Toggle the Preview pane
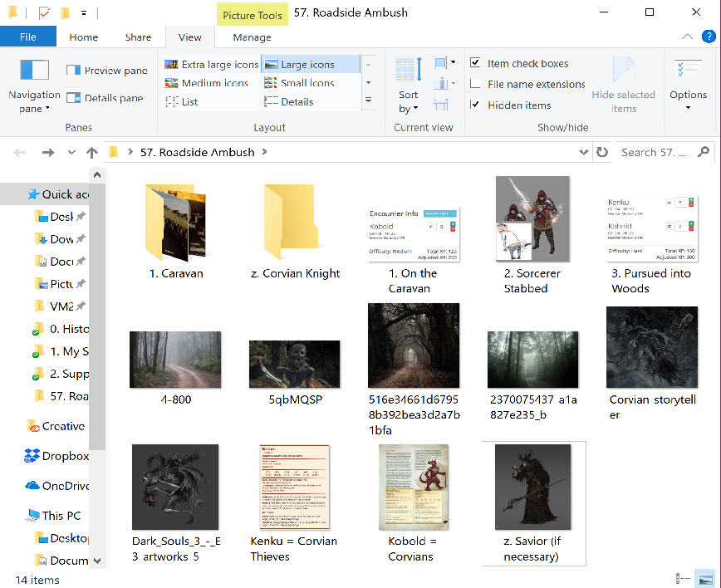The image size is (721, 588). pos(106,71)
